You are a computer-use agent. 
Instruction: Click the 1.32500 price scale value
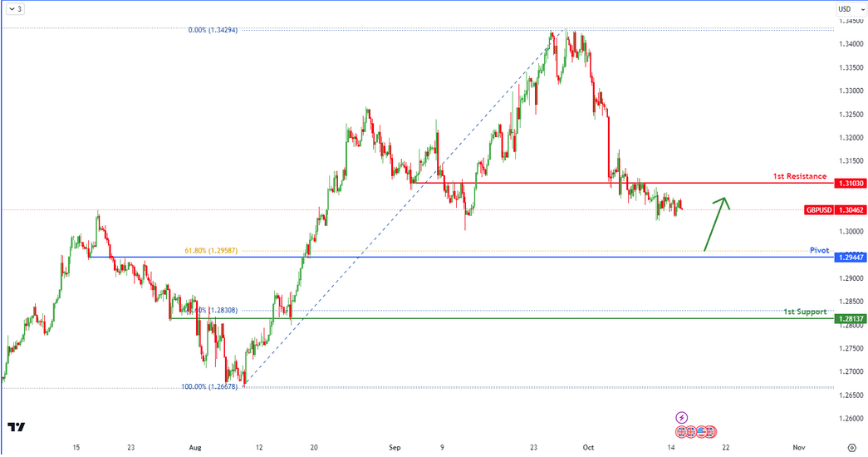click(851, 115)
